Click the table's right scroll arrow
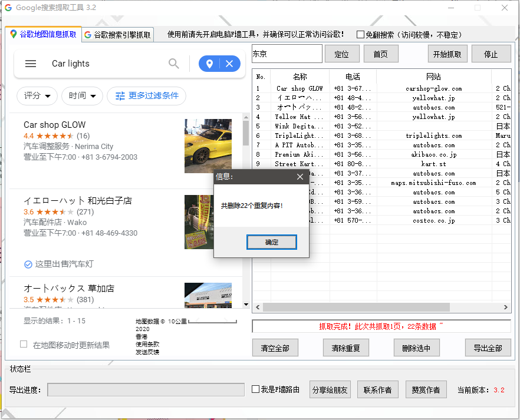 pyautogui.click(x=505, y=307)
